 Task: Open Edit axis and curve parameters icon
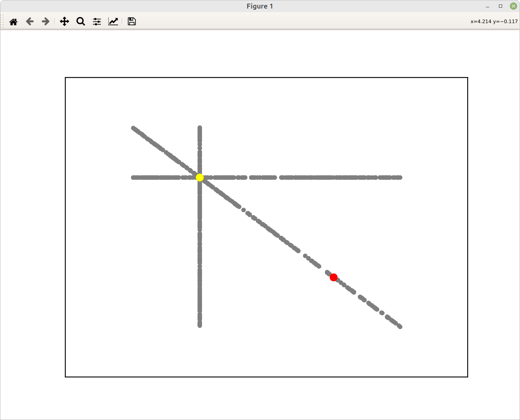113,22
